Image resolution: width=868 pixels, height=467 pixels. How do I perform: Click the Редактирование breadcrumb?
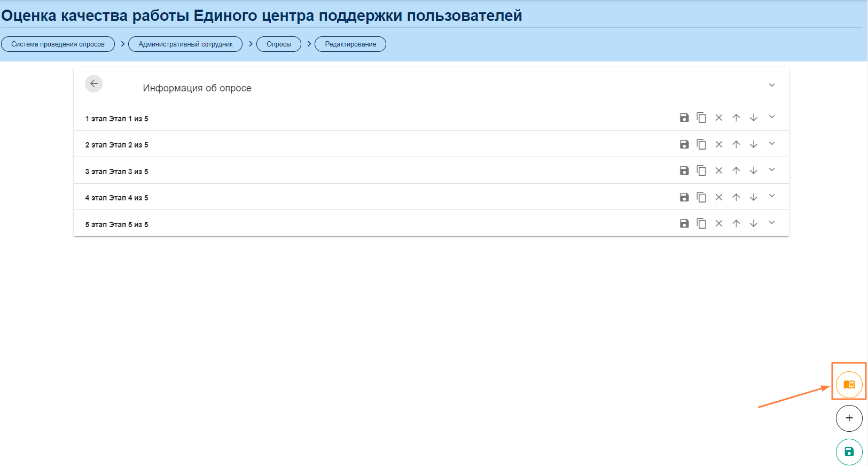point(350,44)
